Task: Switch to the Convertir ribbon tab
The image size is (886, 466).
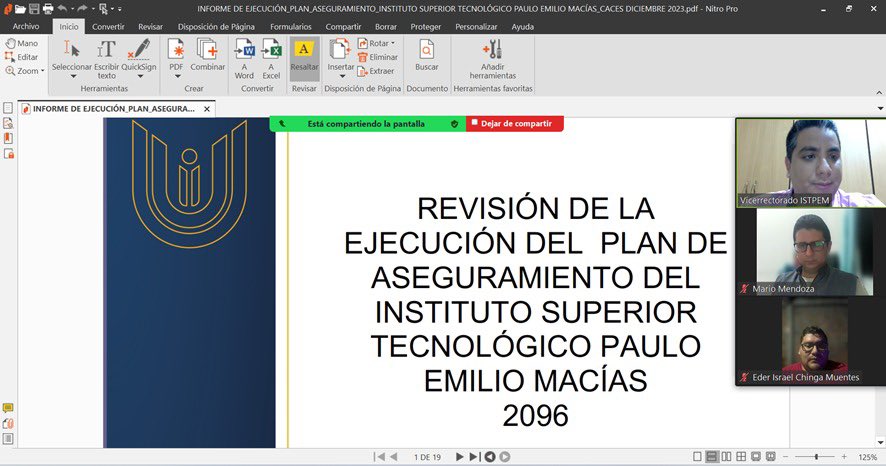Action: pyautogui.click(x=108, y=27)
